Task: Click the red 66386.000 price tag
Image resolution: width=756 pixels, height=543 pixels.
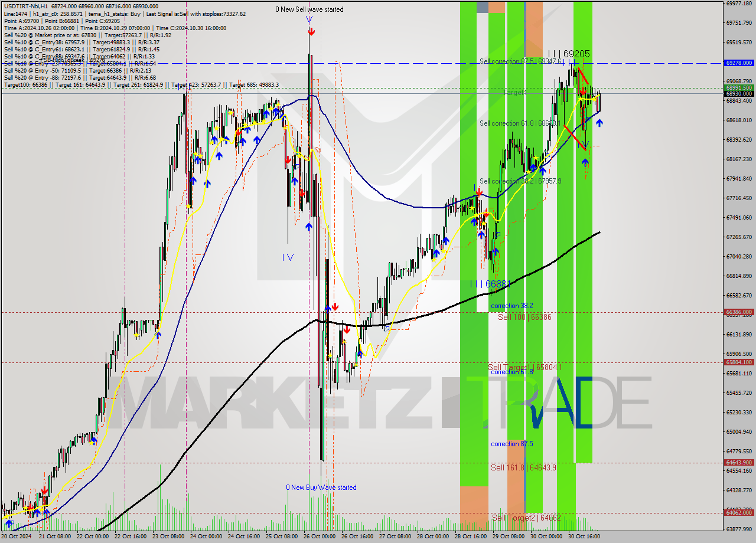Action: tap(739, 312)
